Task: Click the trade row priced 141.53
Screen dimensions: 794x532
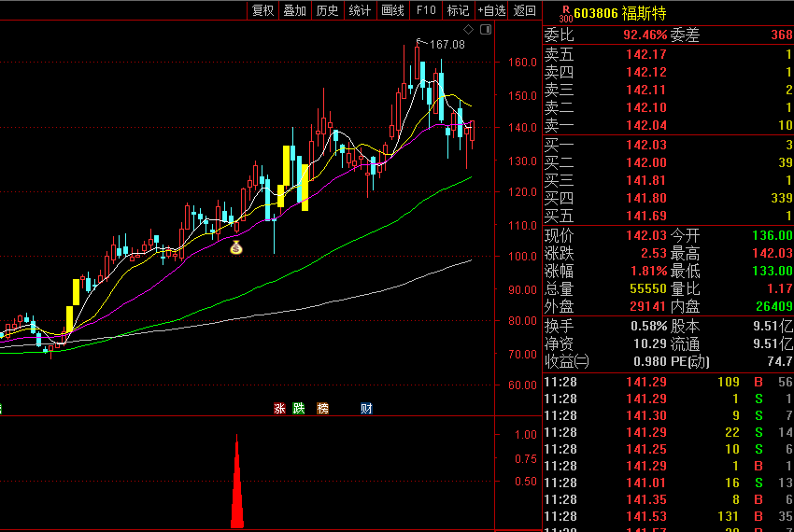Action: pyautogui.click(x=669, y=516)
